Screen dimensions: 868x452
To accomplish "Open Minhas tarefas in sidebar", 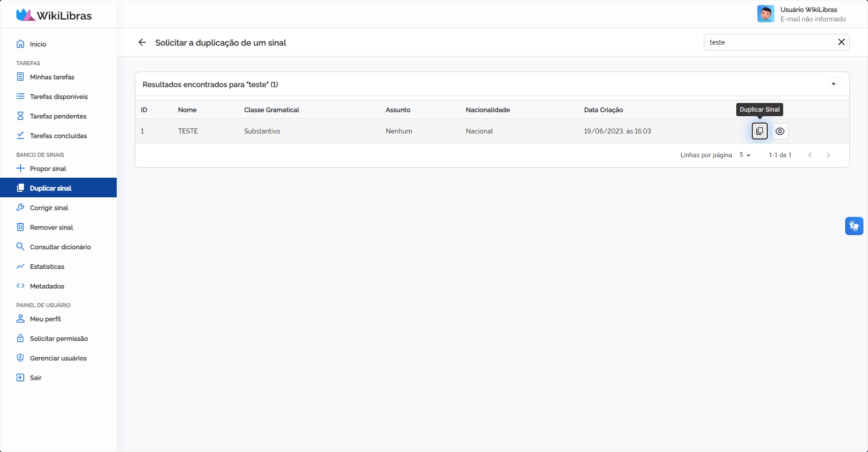I will pos(52,77).
